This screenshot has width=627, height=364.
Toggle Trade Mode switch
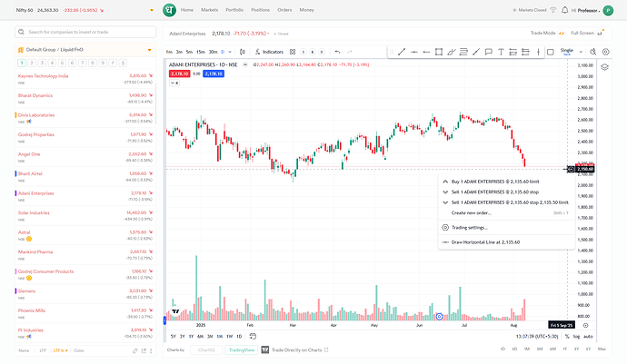click(562, 34)
